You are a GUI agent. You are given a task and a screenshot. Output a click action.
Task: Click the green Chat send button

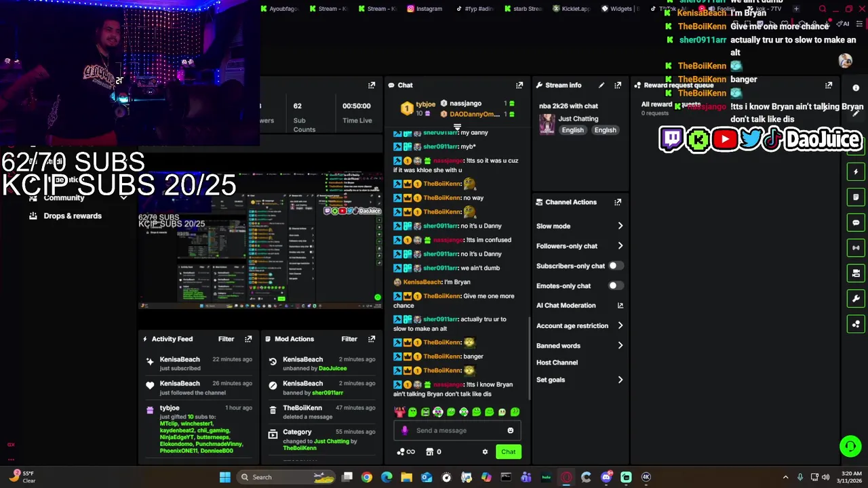click(x=509, y=452)
